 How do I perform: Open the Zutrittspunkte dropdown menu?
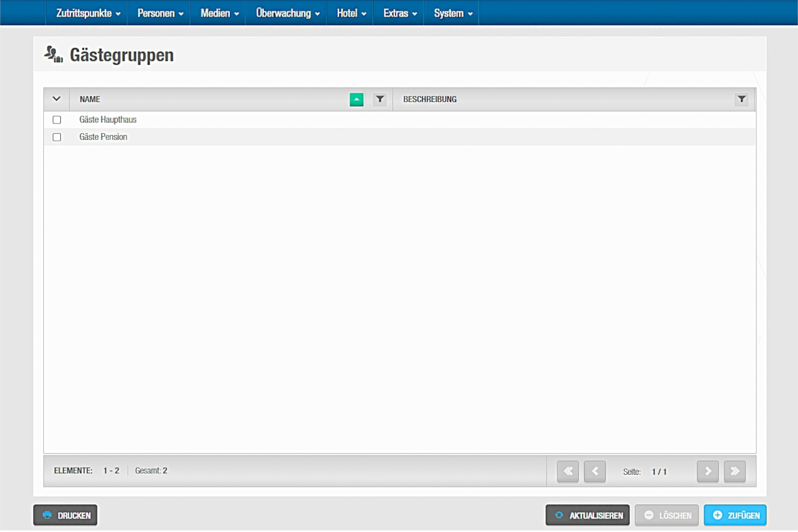(88, 13)
